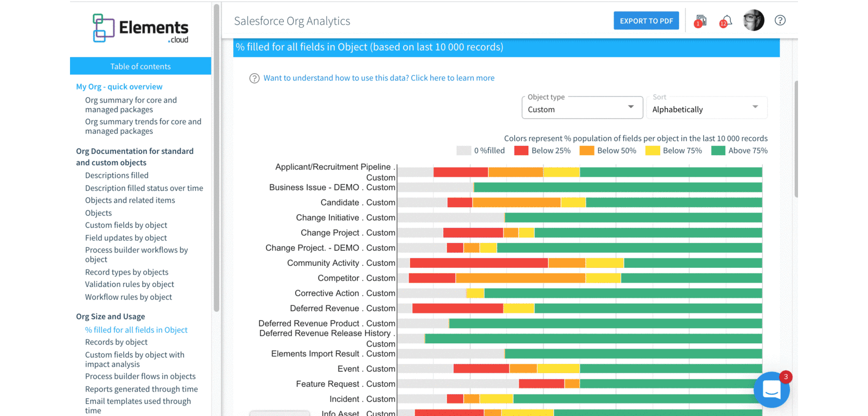Select Objects in table of contents
The image size is (868, 416).
(x=98, y=213)
